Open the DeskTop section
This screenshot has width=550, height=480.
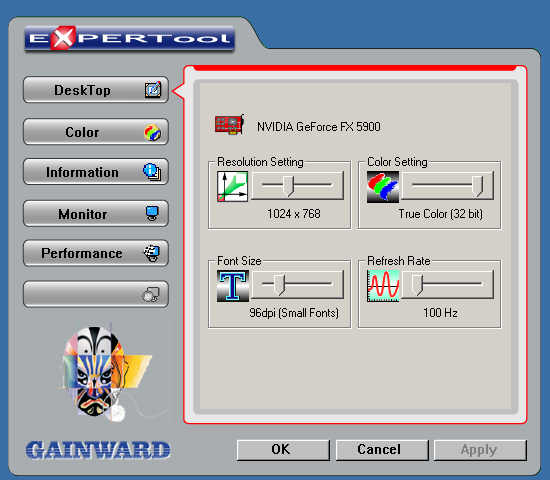pyautogui.click(x=96, y=90)
